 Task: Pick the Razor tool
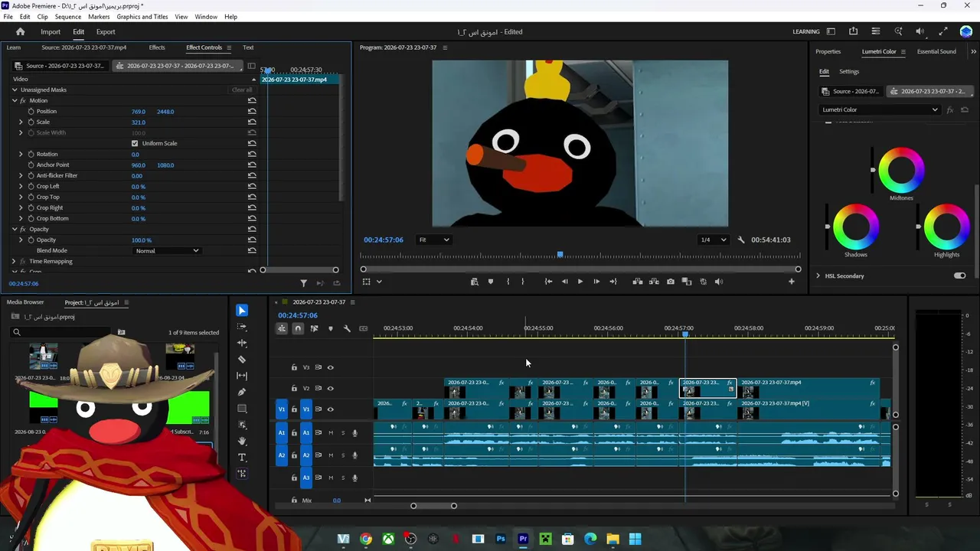[242, 360]
